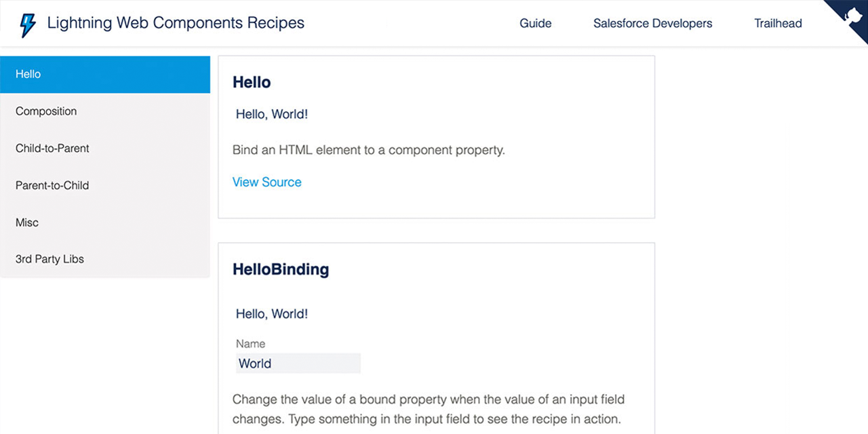Open the Guide navigation link
This screenshot has width=868, height=434.
(x=535, y=23)
